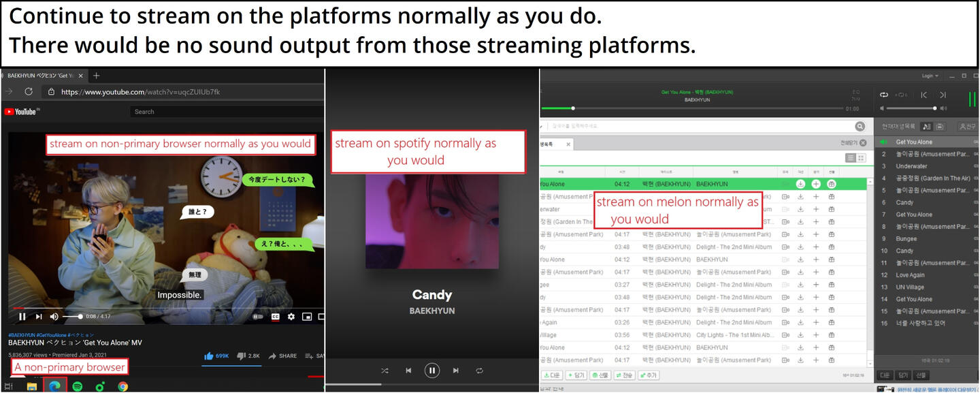Gift the highlighted Get You Alone track
980x393 pixels.
tap(831, 184)
